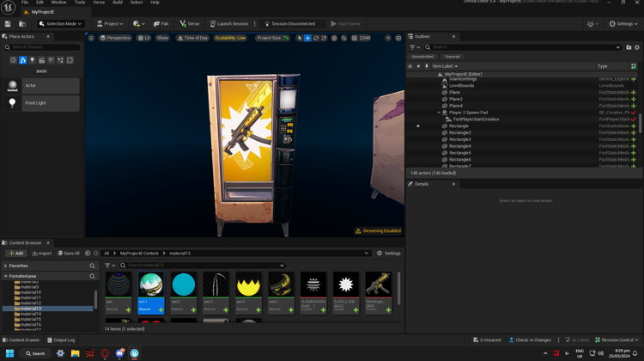The height and width of the screenshot is (361, 644).
Task: Collapse the FortniteGame tree section
Action: pos(6,276)
